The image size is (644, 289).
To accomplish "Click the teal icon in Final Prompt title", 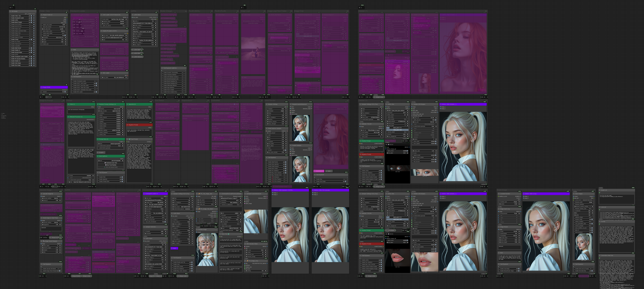I will 130,139.
